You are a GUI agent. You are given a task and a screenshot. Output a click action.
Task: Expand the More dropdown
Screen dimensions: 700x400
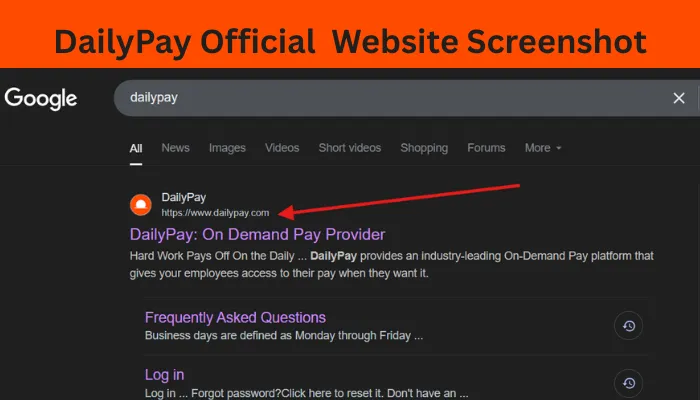pos(543,148)
